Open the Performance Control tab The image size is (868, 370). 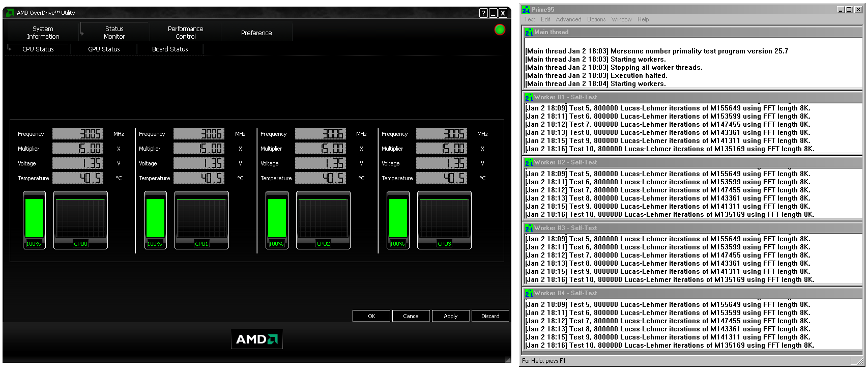[x=186, y=33]
